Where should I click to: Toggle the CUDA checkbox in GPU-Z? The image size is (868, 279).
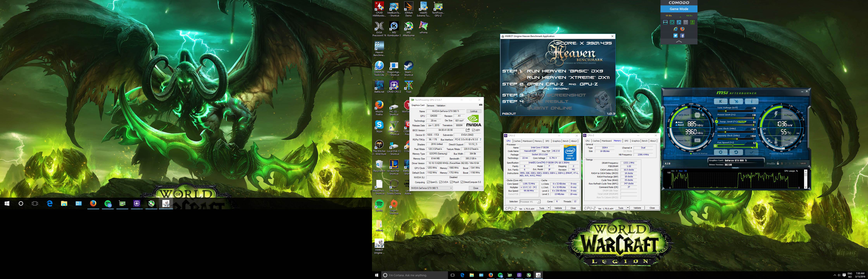coord(440,182)
